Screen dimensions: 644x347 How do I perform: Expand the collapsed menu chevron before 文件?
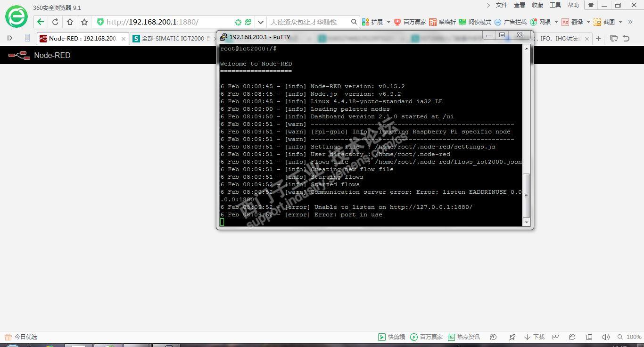click(488, 5)
